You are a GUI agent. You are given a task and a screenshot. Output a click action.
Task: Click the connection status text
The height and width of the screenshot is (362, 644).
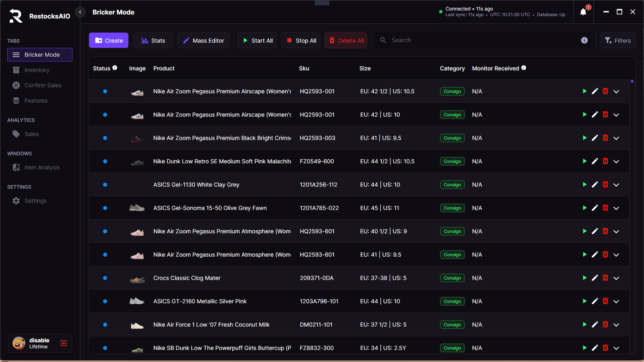click(x=469, y=8)
